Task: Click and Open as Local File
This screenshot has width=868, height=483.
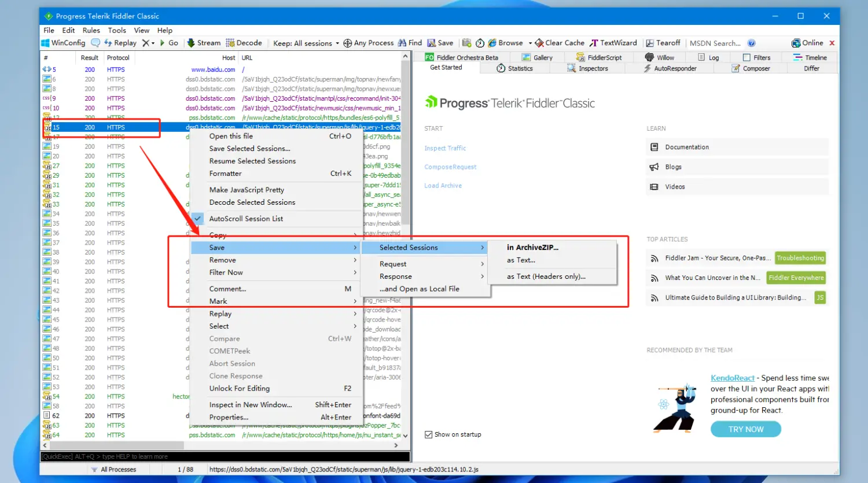Action: tap(426, 289)
